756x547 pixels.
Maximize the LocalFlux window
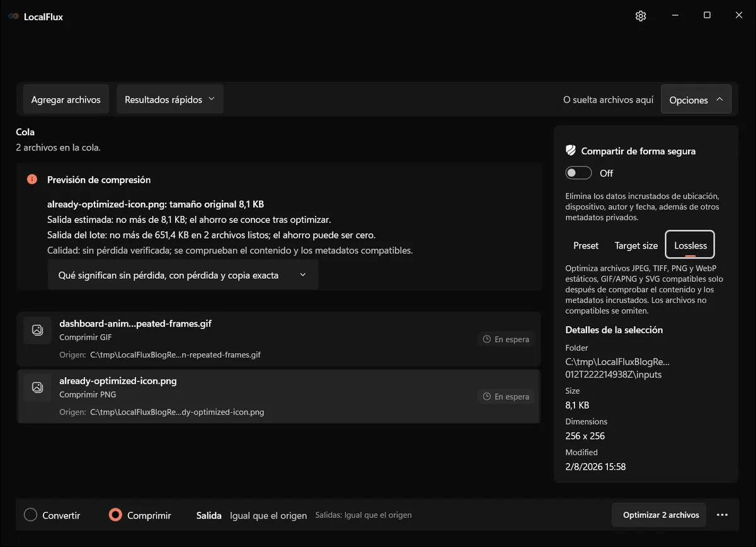pos(707,16)
